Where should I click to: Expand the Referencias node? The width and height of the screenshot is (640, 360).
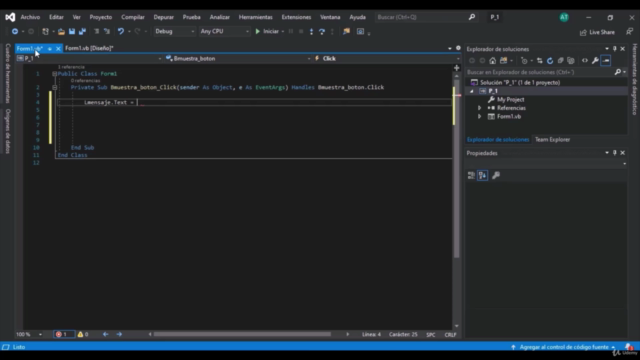[480, 108]
